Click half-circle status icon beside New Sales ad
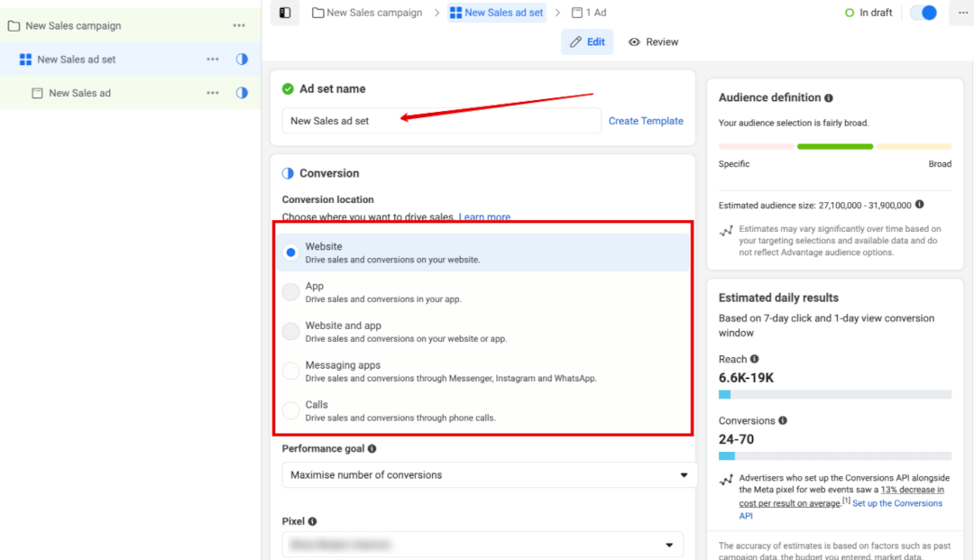 (x=242, y=93)
